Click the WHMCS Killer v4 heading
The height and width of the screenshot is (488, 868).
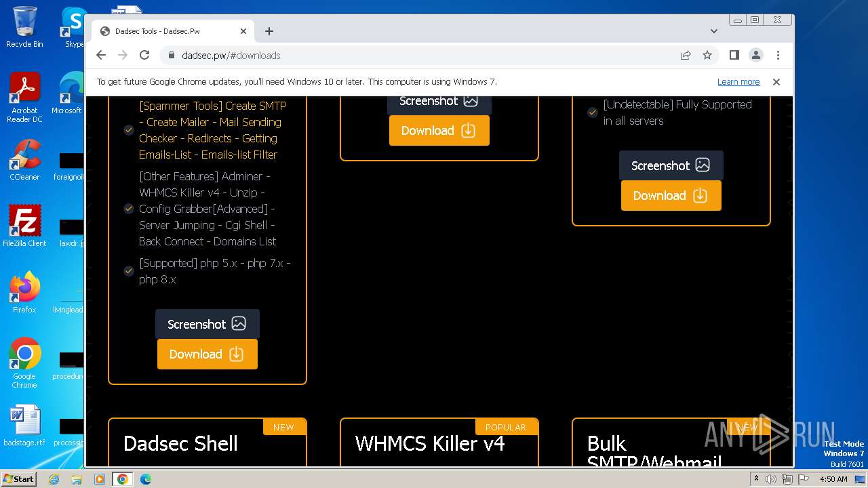click(x=430, y=443)
